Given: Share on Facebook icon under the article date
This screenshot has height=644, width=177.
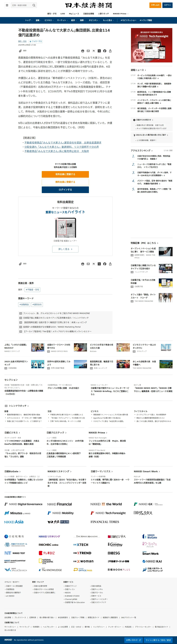Looking at the screenshot, I should click(105, 51).
